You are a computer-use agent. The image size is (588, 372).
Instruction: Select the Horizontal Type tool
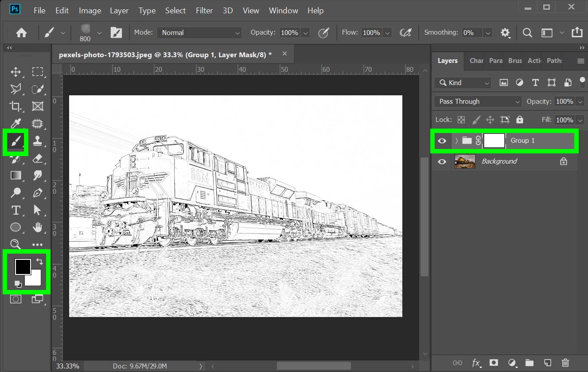tap(16, 210)
